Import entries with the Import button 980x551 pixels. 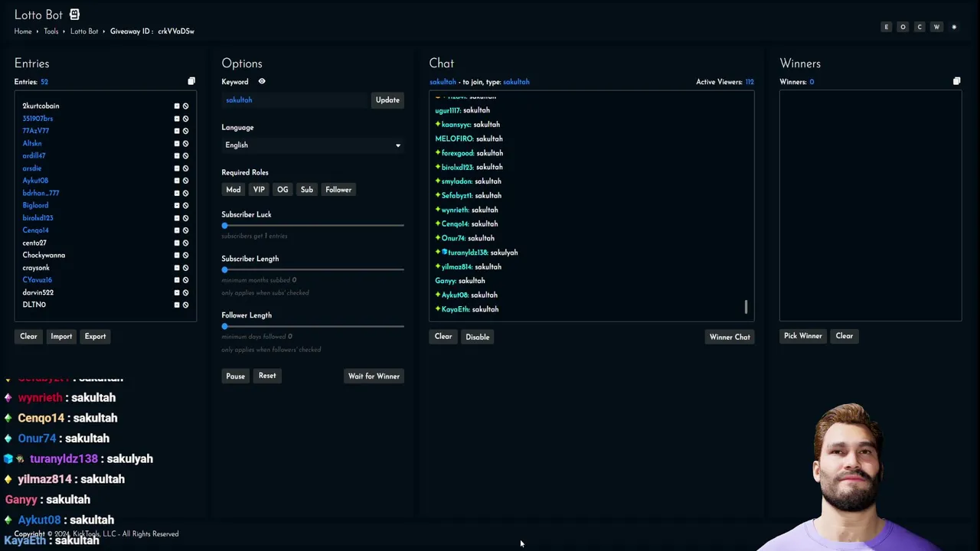pyautogui.click(x=61, y=337)
